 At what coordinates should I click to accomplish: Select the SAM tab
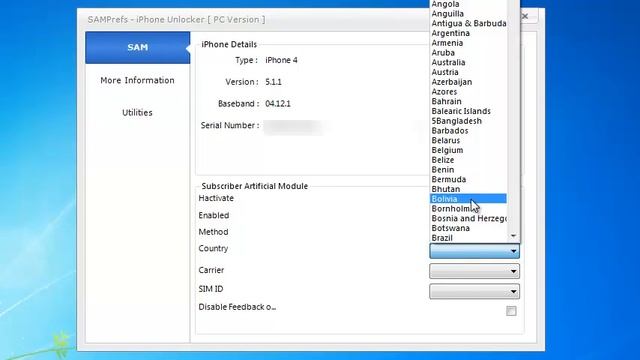138,47
